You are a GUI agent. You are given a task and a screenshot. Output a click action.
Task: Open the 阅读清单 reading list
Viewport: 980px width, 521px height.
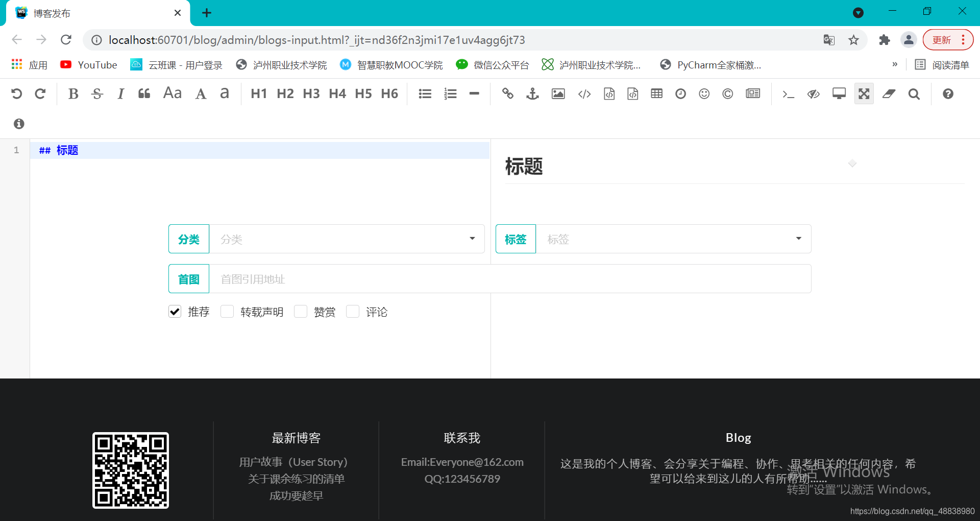[x=942, y=64]
